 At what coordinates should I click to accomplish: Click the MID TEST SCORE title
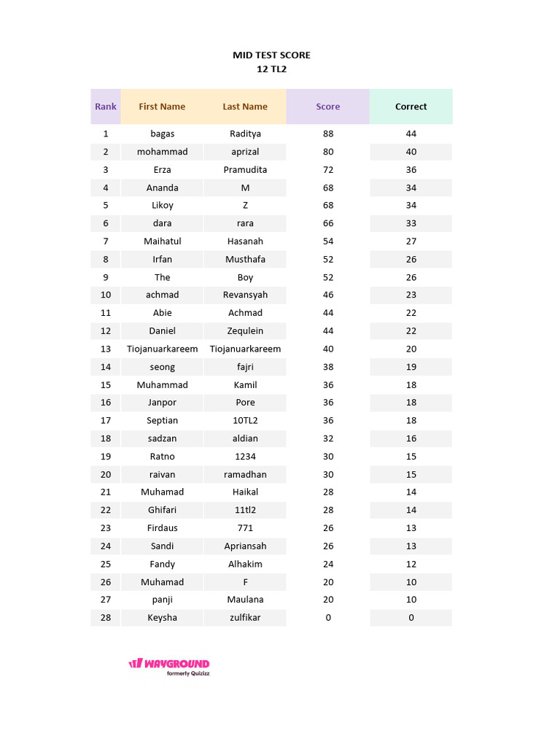271,55
